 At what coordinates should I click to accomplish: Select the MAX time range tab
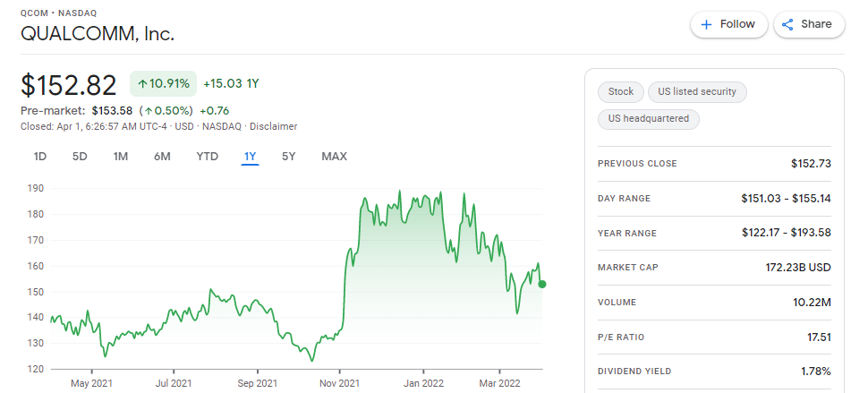(x=335, y=157)
